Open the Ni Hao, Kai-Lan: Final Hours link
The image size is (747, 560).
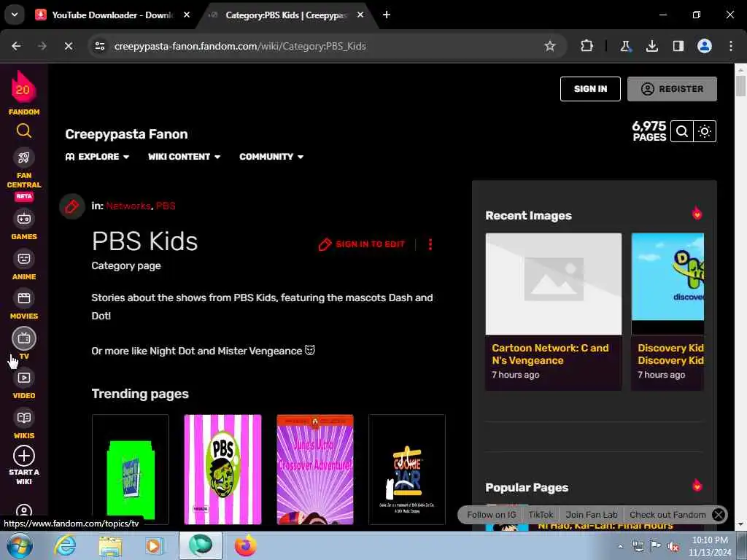point(605,526)
